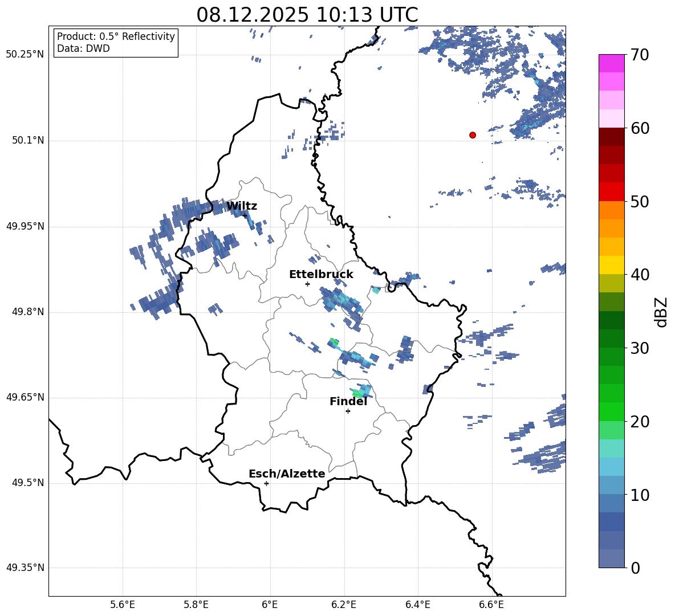Viewport: 675px width, 616px height.
Task: Click the Wiltz city label
Action: pyautogui.click(x=242, y=206)
